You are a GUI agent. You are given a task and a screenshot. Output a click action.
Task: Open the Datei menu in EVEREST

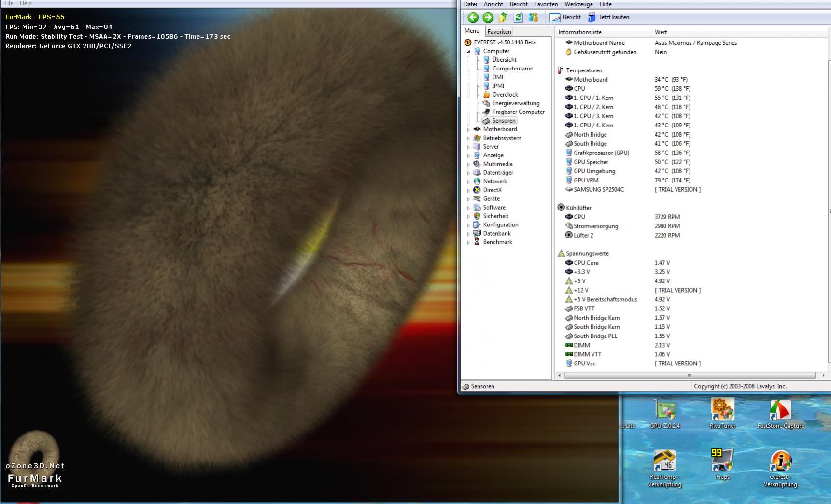click(x=470, y=4)
